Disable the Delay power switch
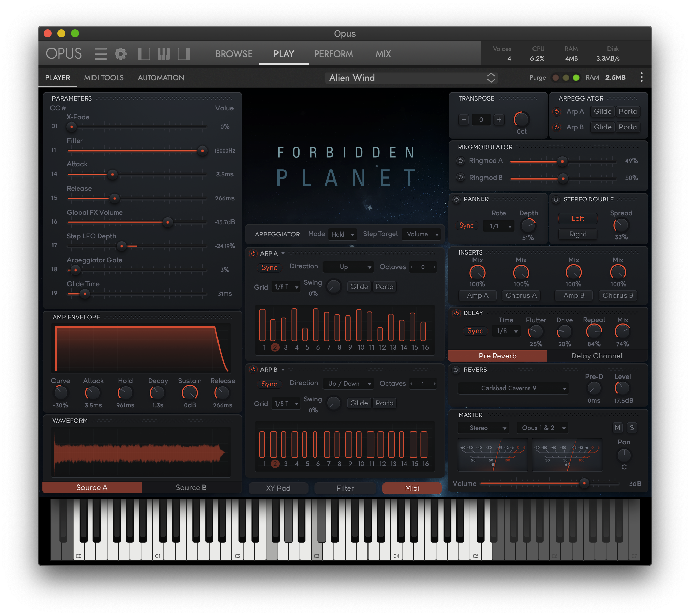 pos(456,313)
